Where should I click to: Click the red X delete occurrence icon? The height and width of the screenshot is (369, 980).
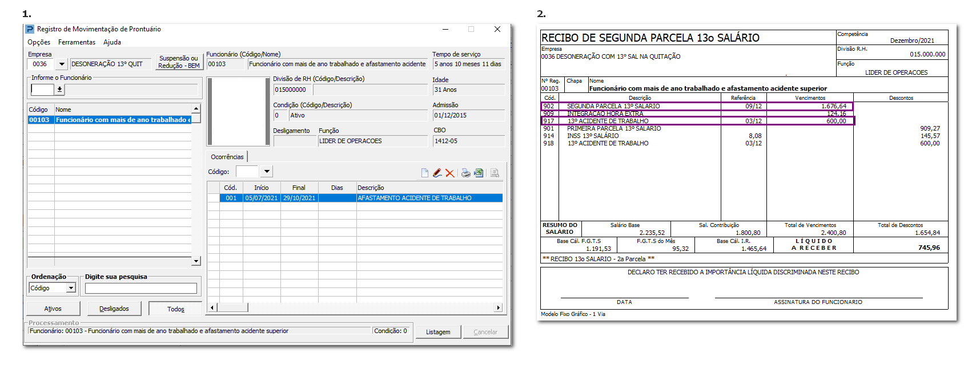tap(450, 173)
